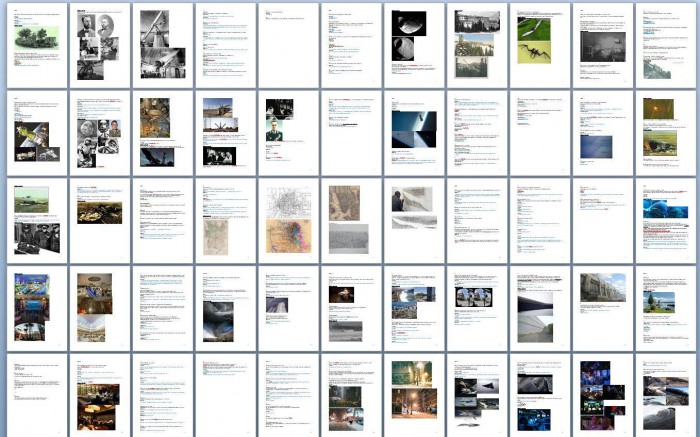Open the page with snowy building photographs
700x437 pixels.
[473, 43]
